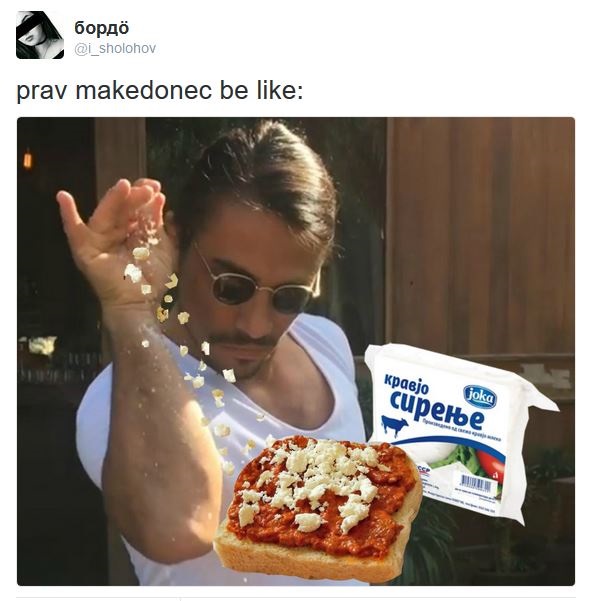Open the бордо profile avatar

(40, 35)
